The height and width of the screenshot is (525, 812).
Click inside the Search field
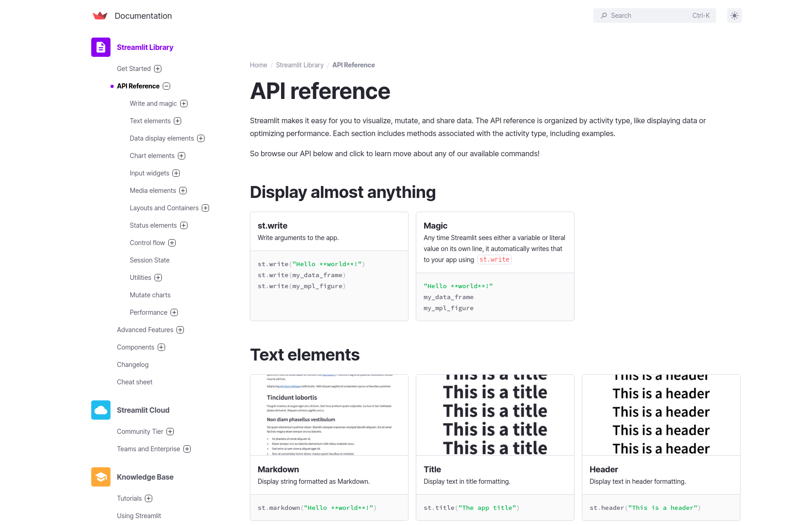click(651, 16)
